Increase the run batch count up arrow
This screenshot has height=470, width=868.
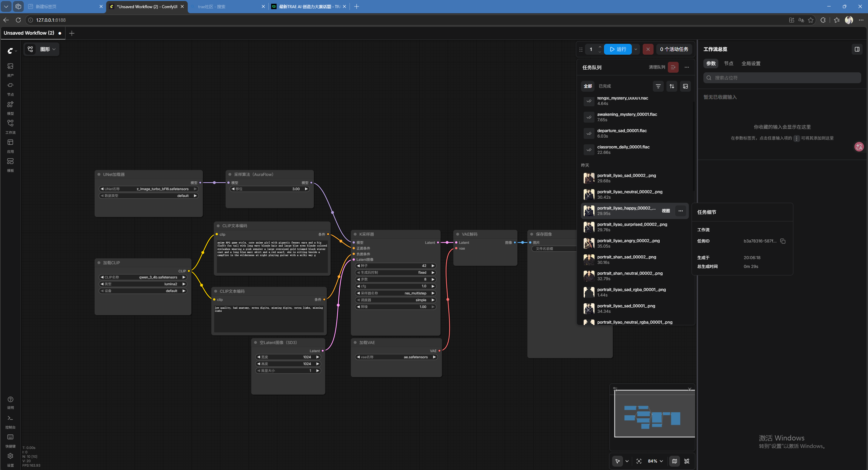coord(600,47)
